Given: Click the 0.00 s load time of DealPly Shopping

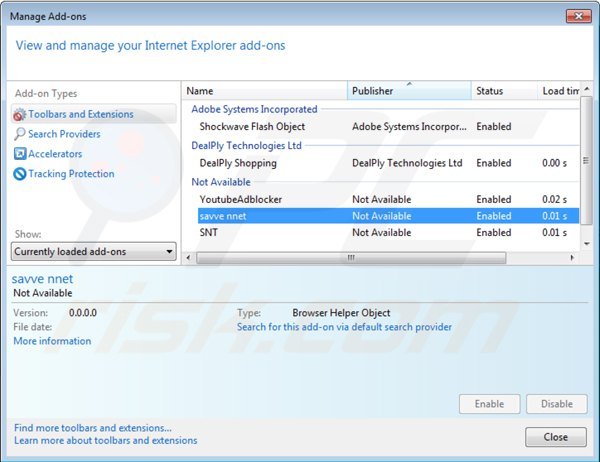Looking at the screenshot, I should 554,163.
